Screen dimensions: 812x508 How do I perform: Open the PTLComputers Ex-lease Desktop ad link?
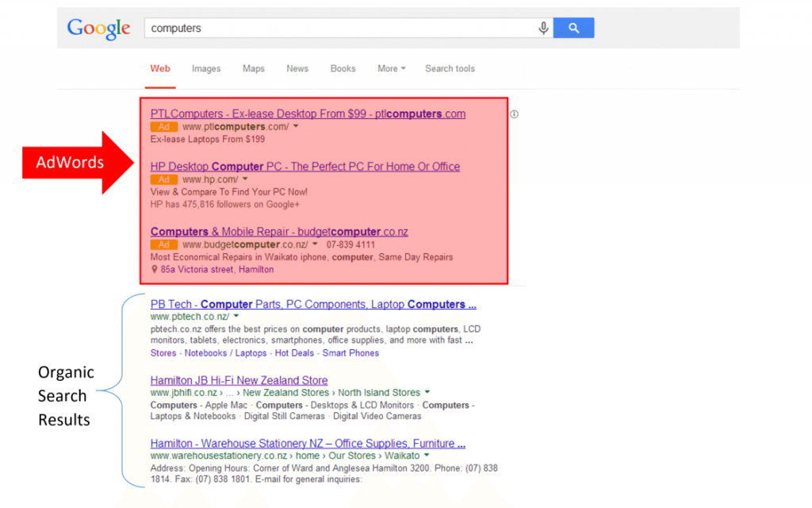(x=308, y=114)
